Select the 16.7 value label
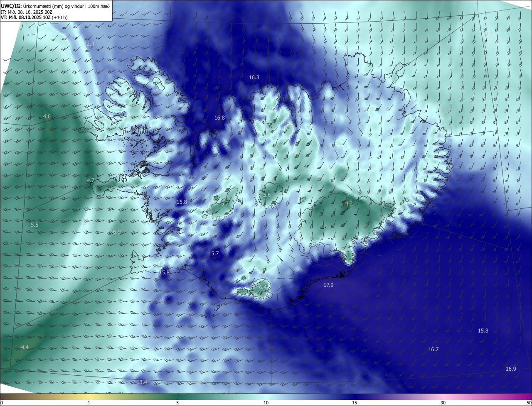The width and height of the screenshot is (532, 406). 433,350
